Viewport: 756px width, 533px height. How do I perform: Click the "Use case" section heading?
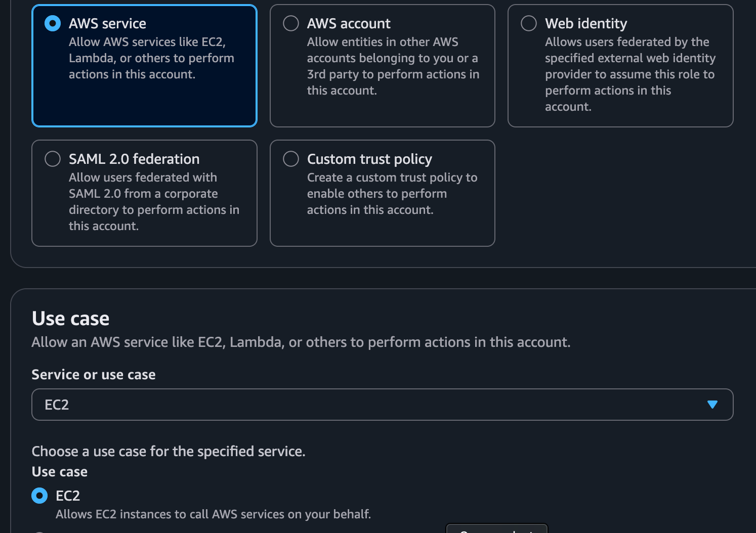point(70,319)
